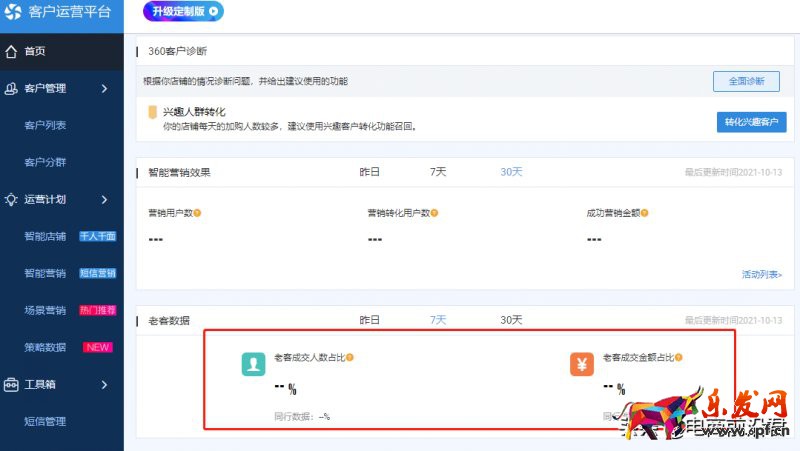This screenshot has height=451, width=800.
Task: Open the 活动列表 link
Action: click(761, 274)
